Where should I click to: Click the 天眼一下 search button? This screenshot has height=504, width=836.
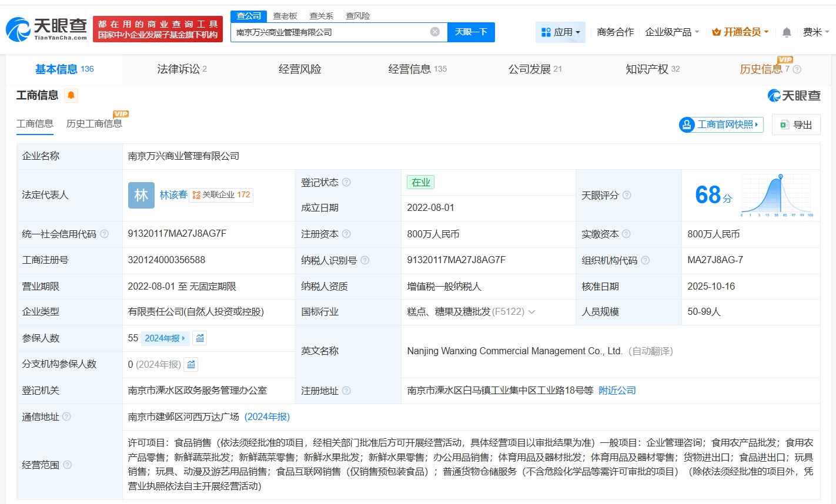click(x=471, y=32)
